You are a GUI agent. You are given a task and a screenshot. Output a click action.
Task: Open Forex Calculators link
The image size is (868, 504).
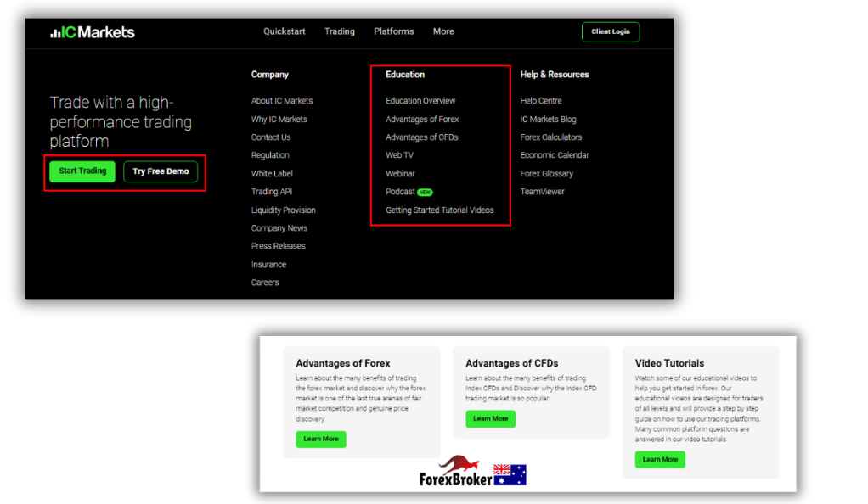point(551,137)
